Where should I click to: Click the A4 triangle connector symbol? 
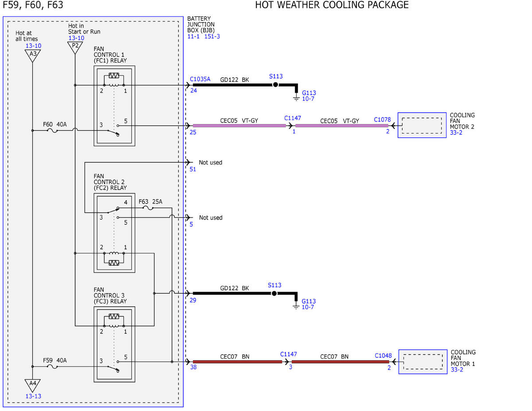click(33, 385)
